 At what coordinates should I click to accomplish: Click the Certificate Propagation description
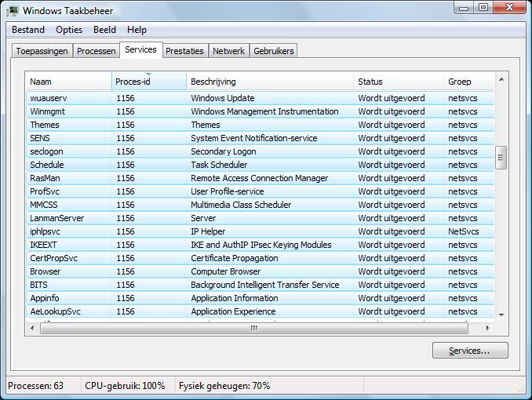click(234, 258)
